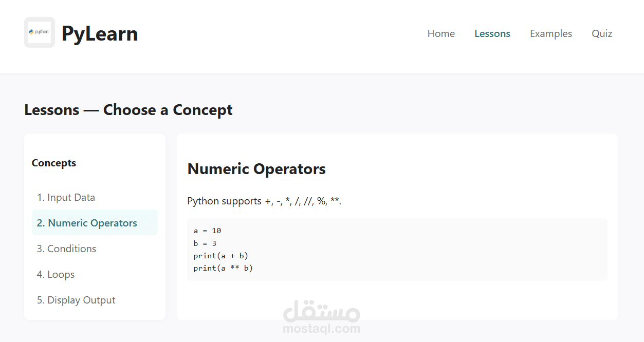Select lesson 3. Conditions

(66, 249)
